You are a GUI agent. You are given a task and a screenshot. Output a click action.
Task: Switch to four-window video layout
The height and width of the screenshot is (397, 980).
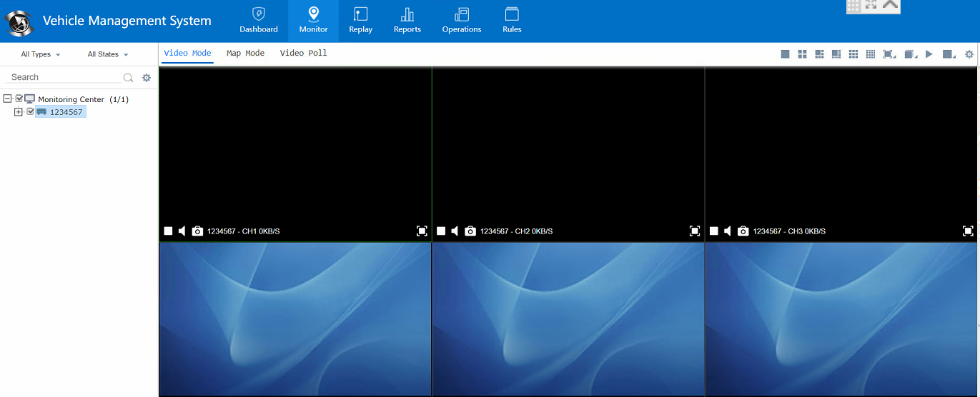click(802, 54)
